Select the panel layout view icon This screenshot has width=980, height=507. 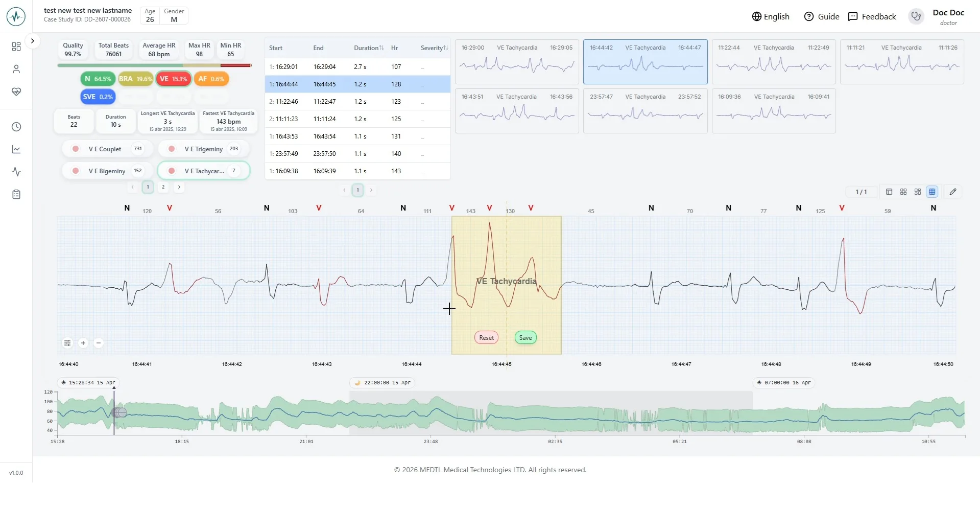889,192
